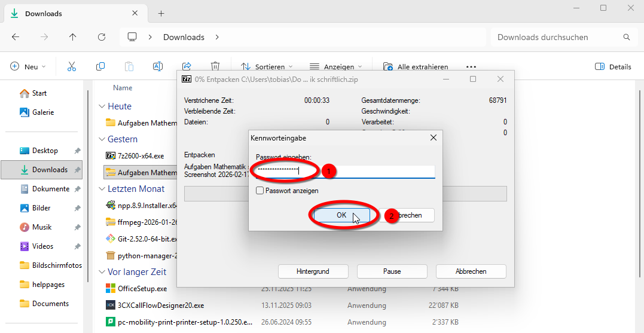This screenshot has width=644, height=333.
Task: Select the Git-2.52.0-64-bit file
Action: (x=141, y=239)
